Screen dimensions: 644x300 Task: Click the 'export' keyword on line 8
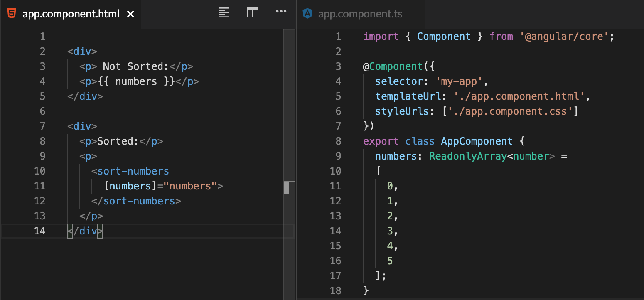[381, 141]
